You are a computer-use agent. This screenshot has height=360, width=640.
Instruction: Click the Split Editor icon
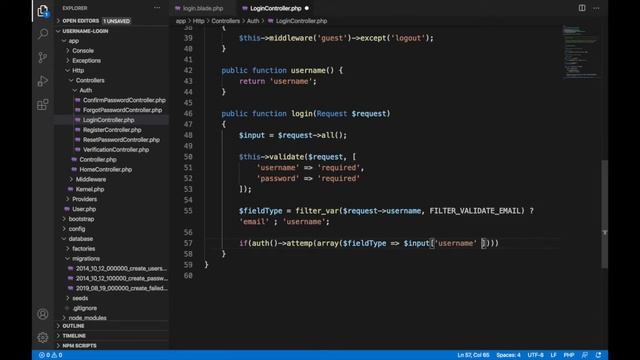point(582,8)
